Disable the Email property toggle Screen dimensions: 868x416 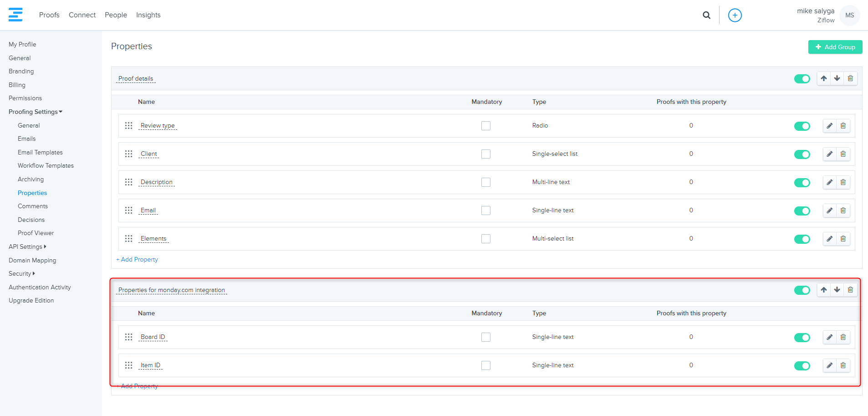click(x=802, y=211)
